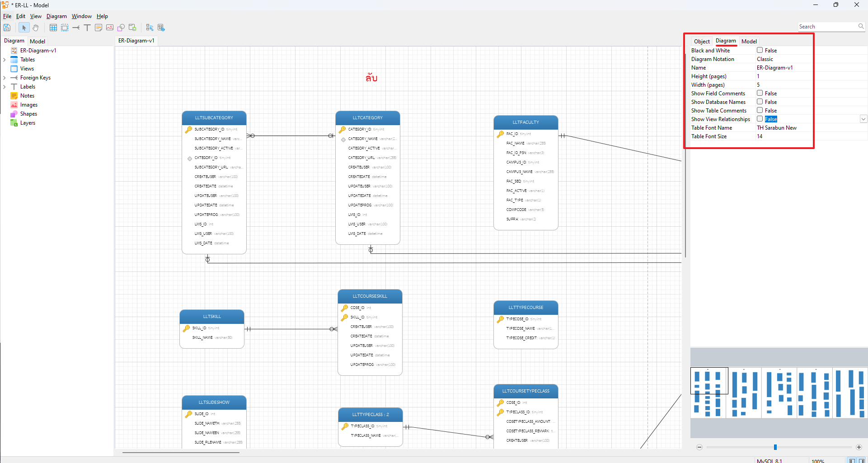
Task: Select the Shape tool
Action: click(x=121, y=28)
